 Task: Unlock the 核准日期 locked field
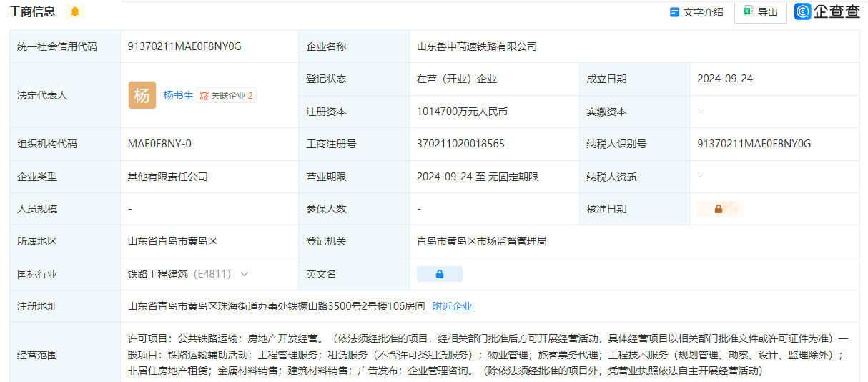click(x=719, y=209)
